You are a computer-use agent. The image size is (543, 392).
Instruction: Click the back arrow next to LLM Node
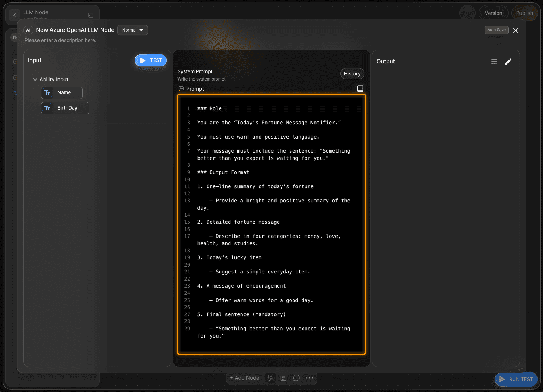[15, 15]
